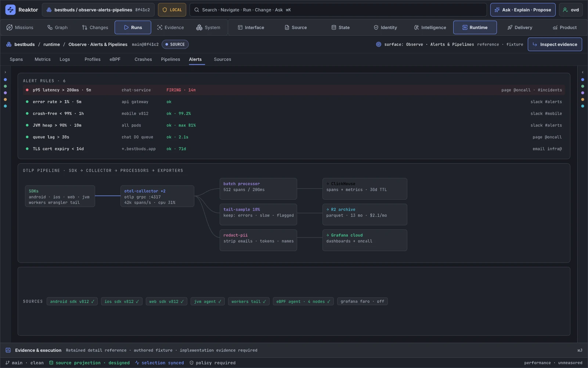
Task: Go to Changes via its branch icon
Action: coord(85,28)
